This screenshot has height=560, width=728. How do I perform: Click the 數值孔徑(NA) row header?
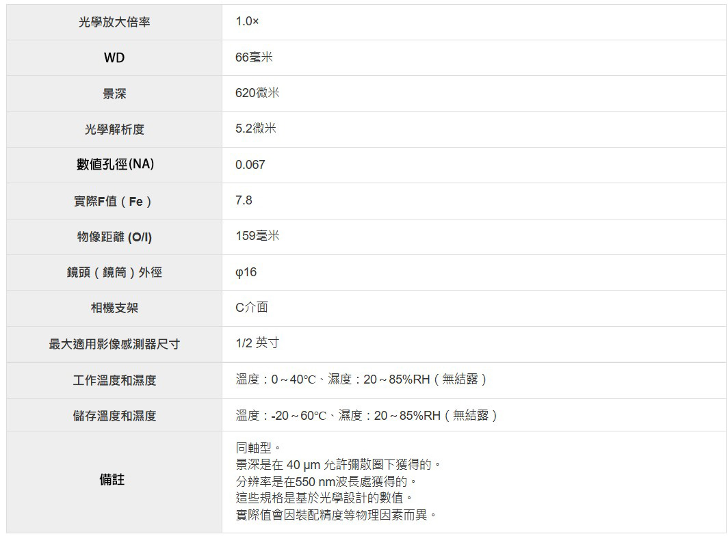[114, 165]
